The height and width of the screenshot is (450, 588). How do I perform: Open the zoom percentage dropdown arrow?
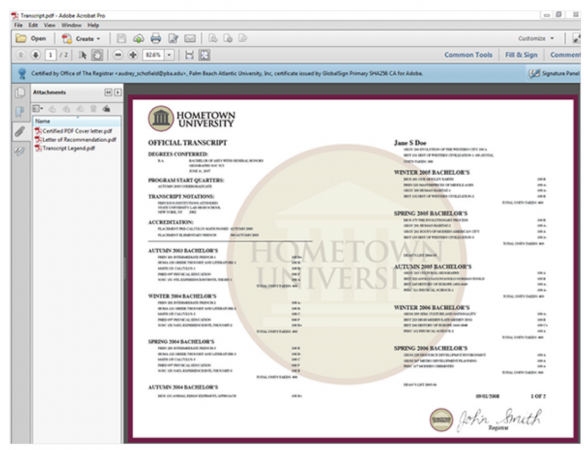[169, 55]
